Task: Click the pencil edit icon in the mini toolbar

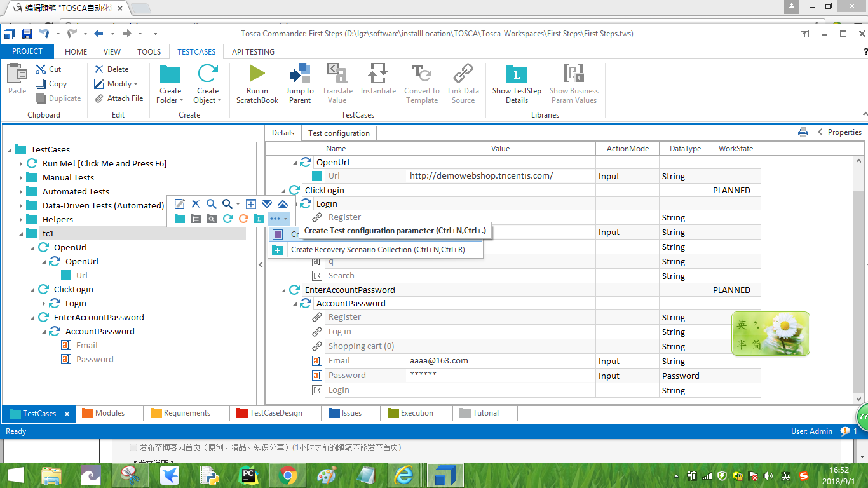Action: point(180,204)
